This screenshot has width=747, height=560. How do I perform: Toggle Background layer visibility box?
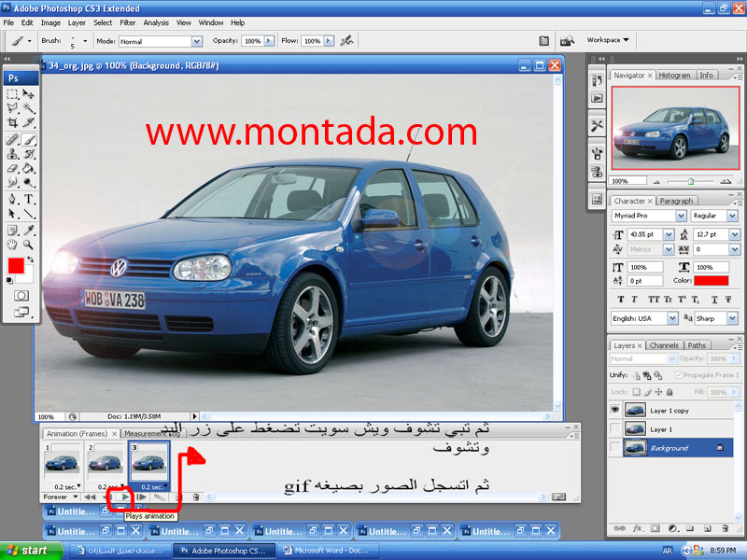tap(614, 448)
